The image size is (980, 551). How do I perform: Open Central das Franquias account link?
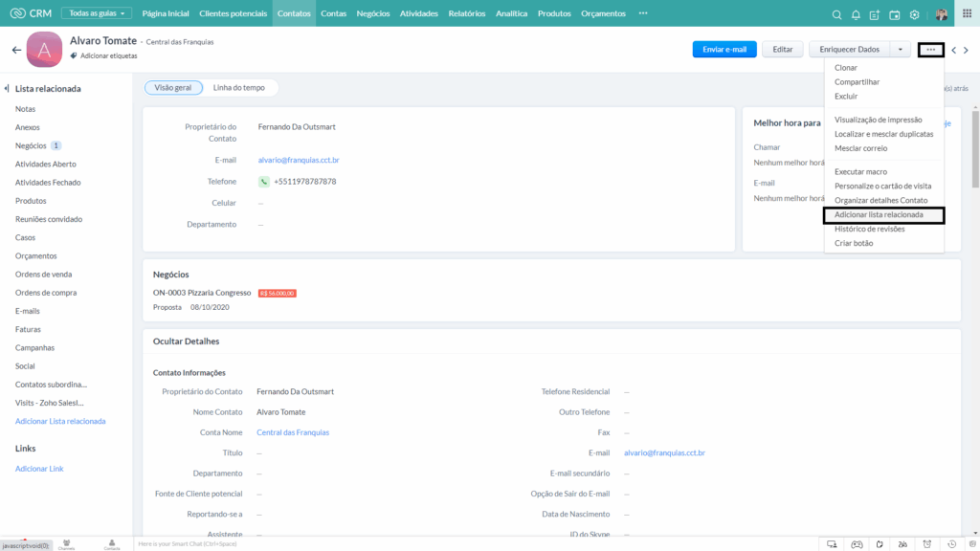[x=293, y=432]
